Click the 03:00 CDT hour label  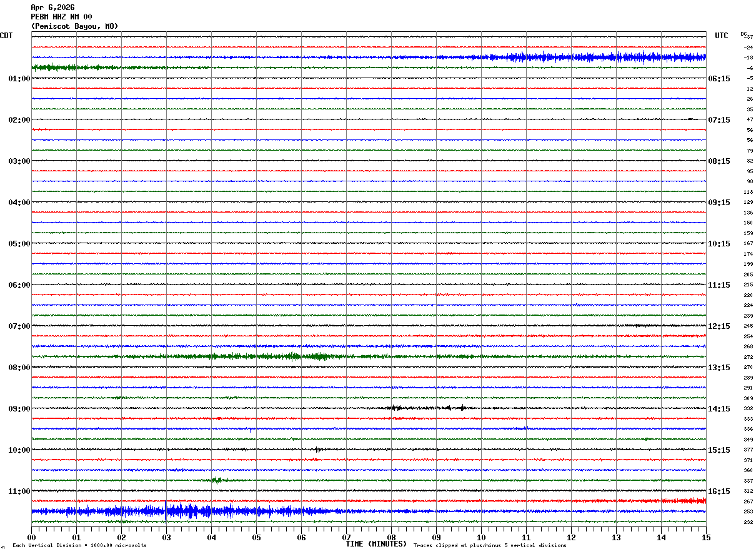19,161
